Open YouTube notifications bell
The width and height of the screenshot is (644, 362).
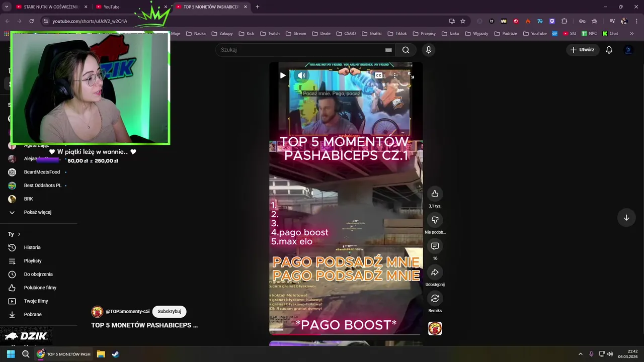coord(609,50)
